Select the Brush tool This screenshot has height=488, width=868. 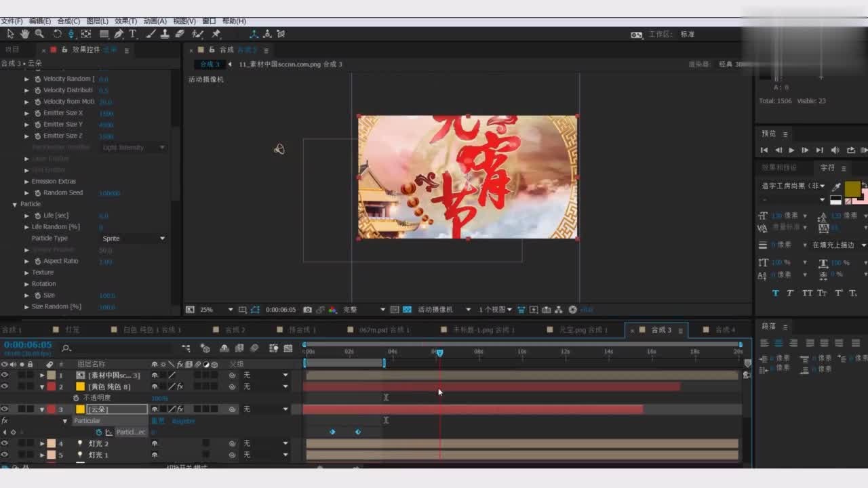click(x=151, y=34)
